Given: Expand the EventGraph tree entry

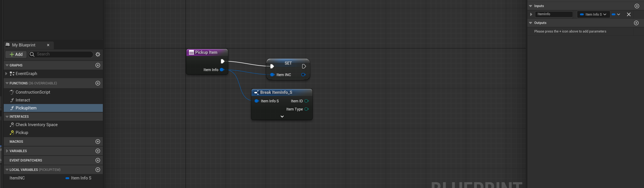Looking at the screenshot, I should click(6, 74).
